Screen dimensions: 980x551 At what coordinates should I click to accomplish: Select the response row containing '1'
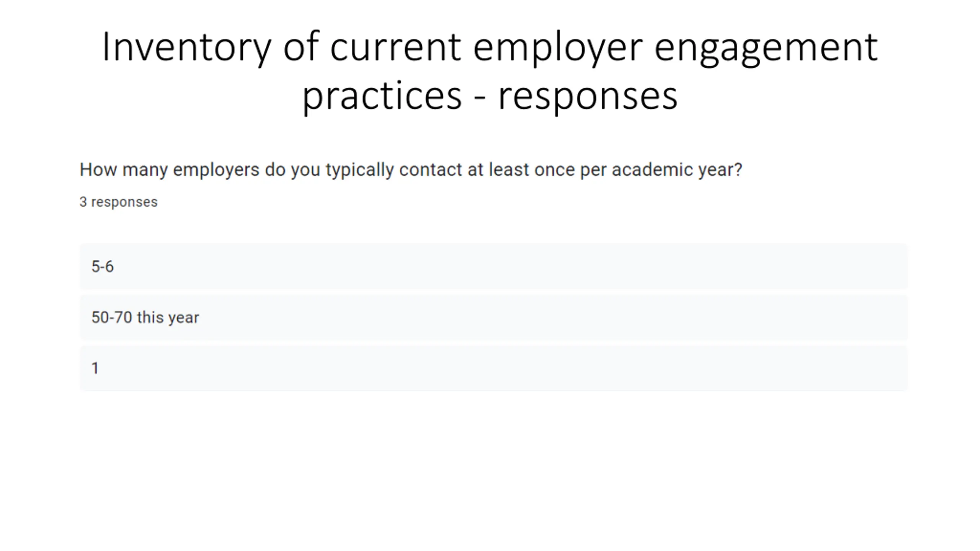click(x=493, y=368)
